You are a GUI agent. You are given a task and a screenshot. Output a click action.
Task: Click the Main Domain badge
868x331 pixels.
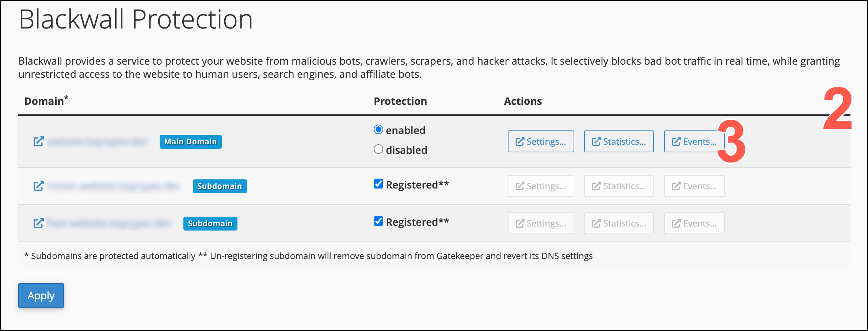click(x=190, y=142)
